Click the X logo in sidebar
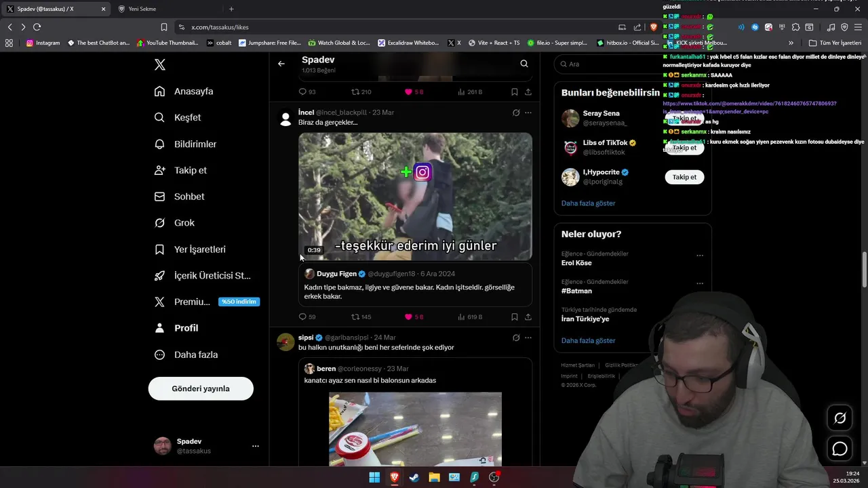 point(160,64)
